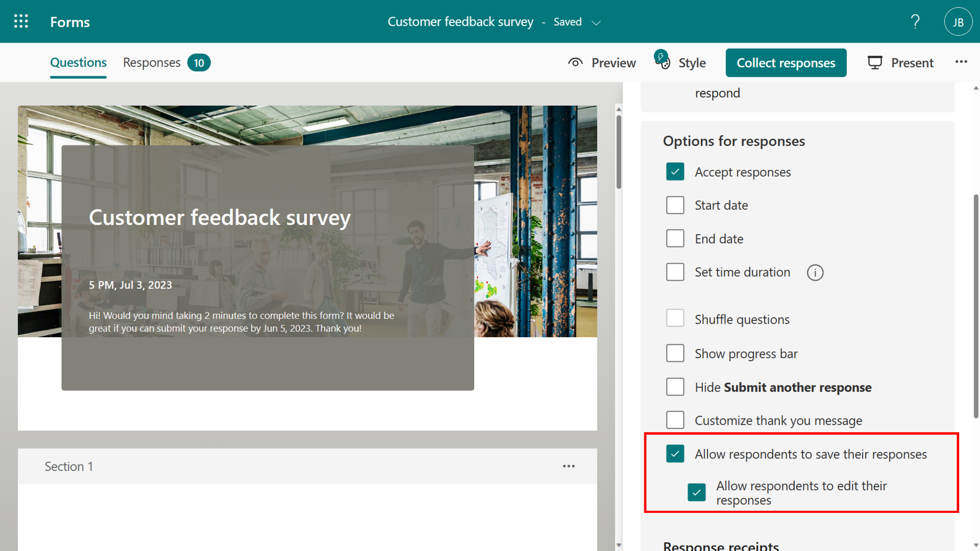
Task: Click the Preview eye icon
Action: coord(575,63)
